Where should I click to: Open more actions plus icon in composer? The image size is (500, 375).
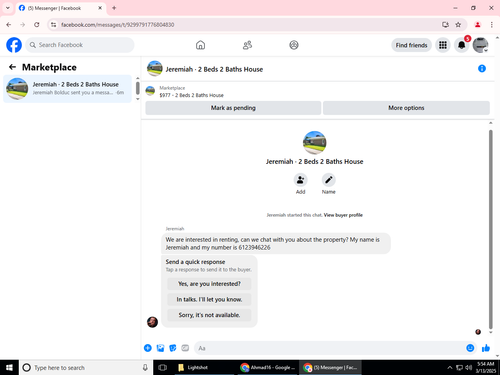click(x=148, y=348)
